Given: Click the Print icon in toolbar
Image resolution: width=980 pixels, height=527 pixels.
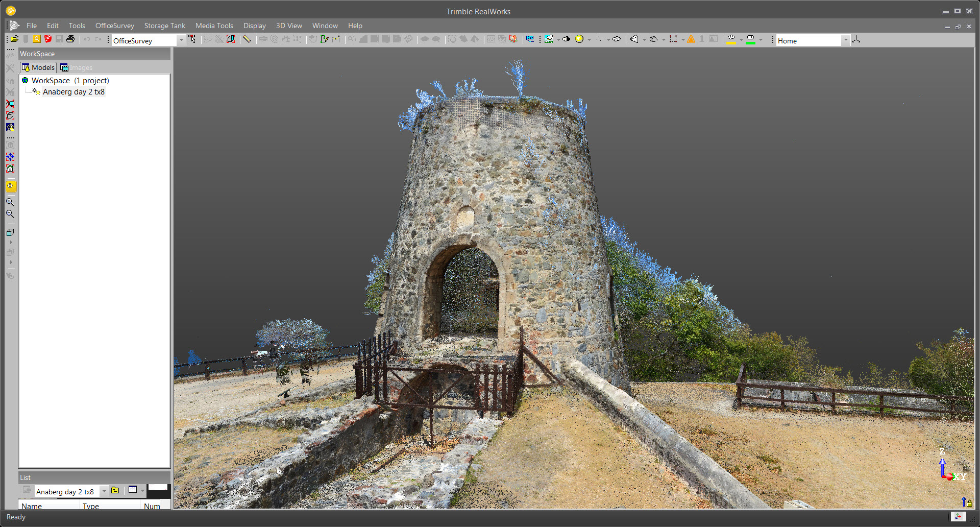Looking at the screenshot, I should (70, 39).
